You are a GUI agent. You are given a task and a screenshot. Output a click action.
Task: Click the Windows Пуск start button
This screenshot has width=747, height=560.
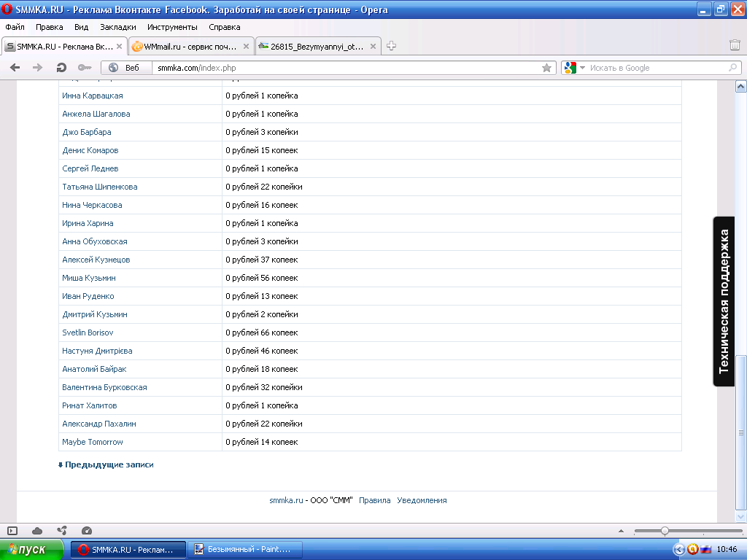[31, 550]
